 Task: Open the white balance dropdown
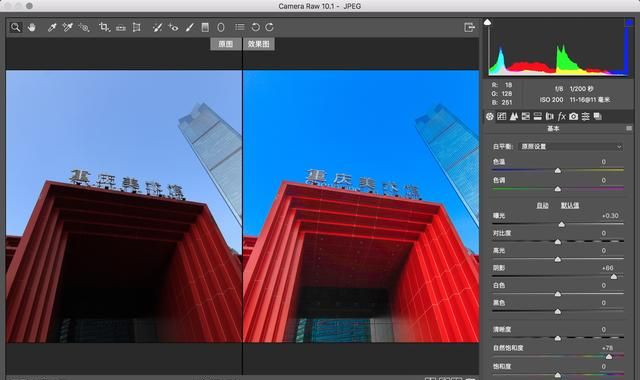click(x=571, y=147)
